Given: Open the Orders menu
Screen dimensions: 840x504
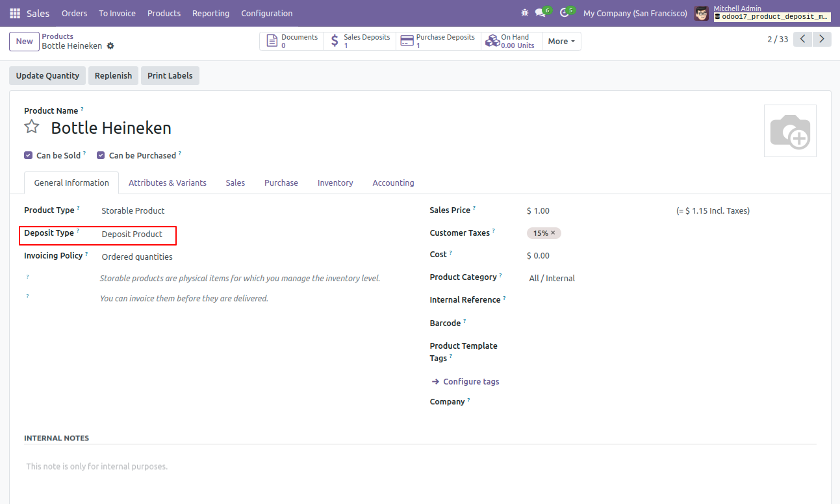Looking at the screenshot, I should click(x=74, y=13).
